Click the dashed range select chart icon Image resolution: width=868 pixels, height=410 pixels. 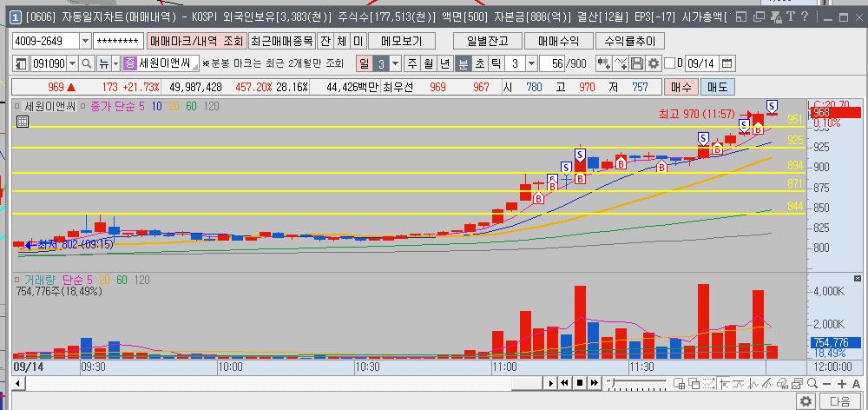pyautogui.click(x=708, y=383)
